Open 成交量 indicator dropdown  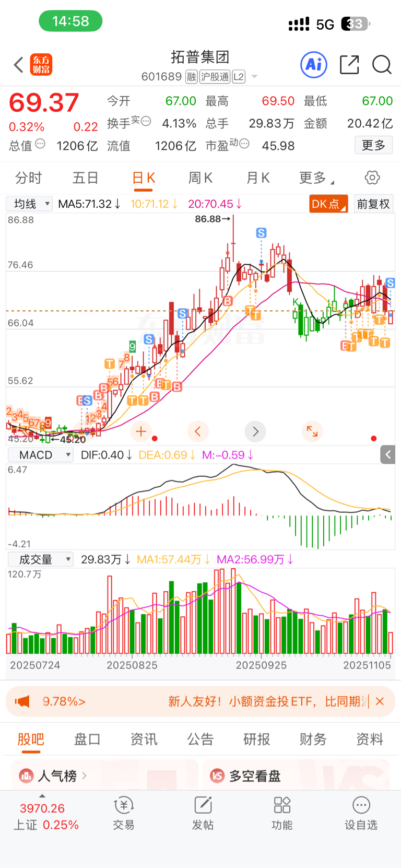(x=40, y=559)
